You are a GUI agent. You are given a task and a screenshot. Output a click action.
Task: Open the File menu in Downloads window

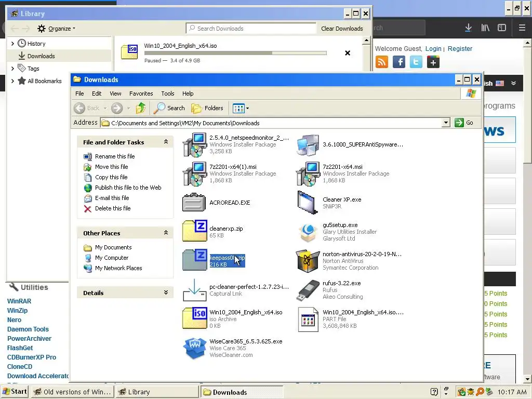pyautogui.click(x=79, y=94)
